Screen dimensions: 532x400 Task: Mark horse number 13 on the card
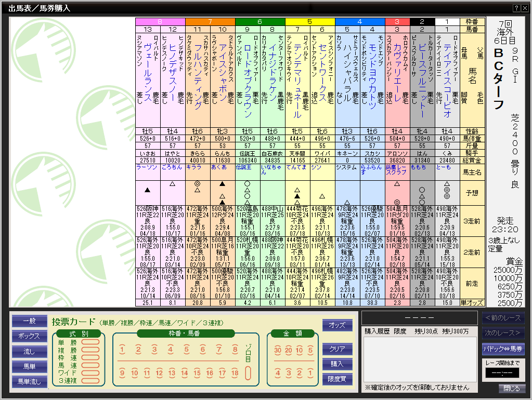(172, 373)
